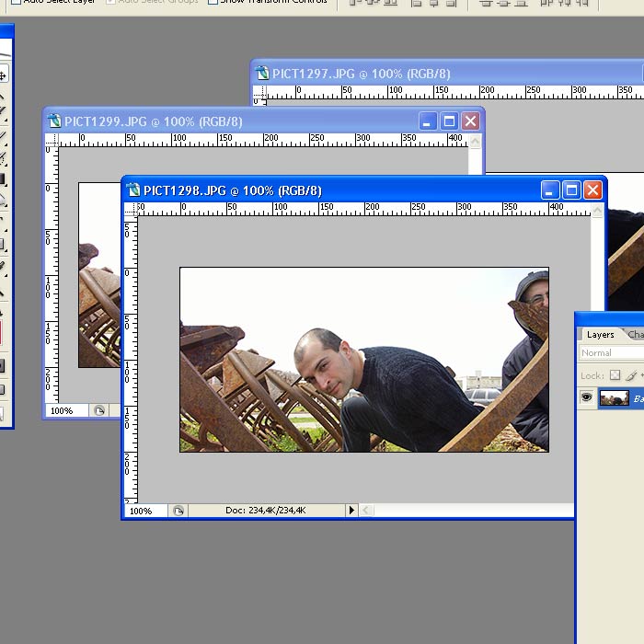Viewport: 644px width, 644px height.
Task: Click the status preview icon in PICT1298.JPG window
Action: tap(178, 511)
